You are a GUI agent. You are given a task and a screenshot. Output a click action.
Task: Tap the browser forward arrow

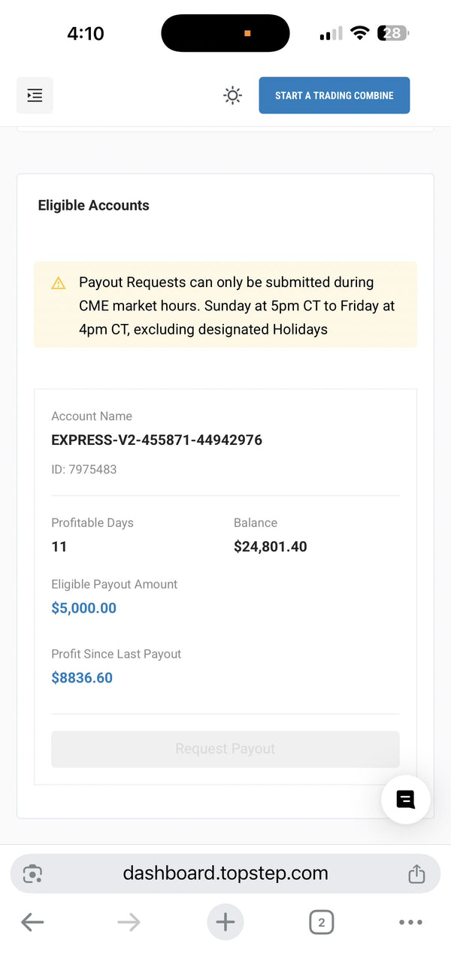click(129, 922)
